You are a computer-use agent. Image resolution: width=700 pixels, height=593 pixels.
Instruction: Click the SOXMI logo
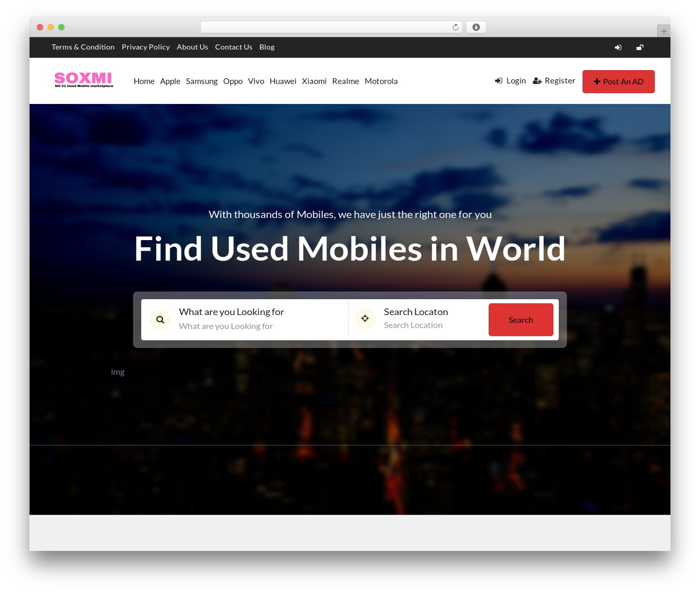84,80
